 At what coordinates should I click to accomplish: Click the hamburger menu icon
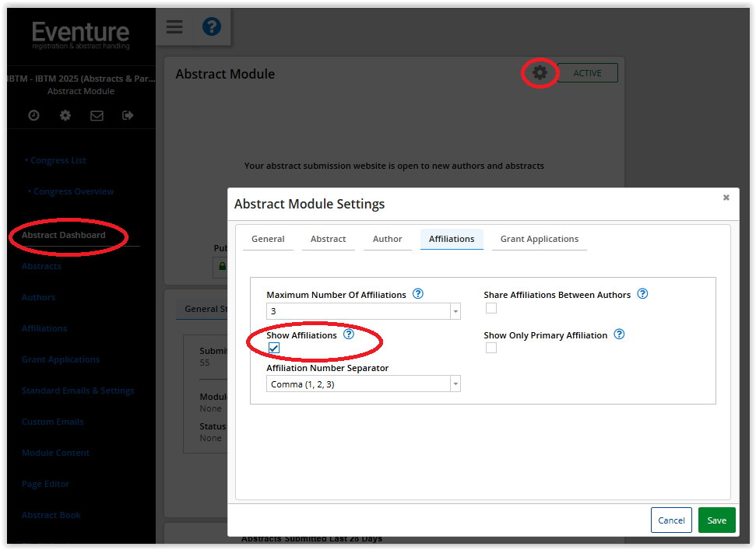click(174, 27)
